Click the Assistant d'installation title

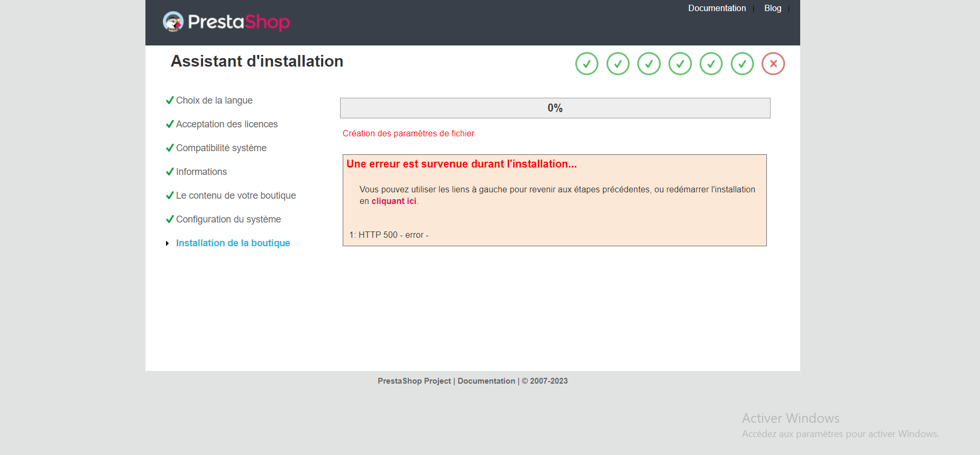point(257,61)
